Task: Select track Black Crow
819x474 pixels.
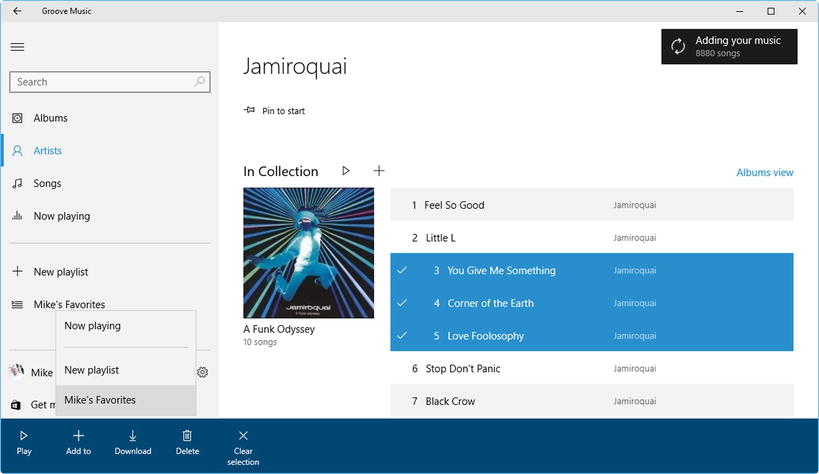Action: click(592, 401)
